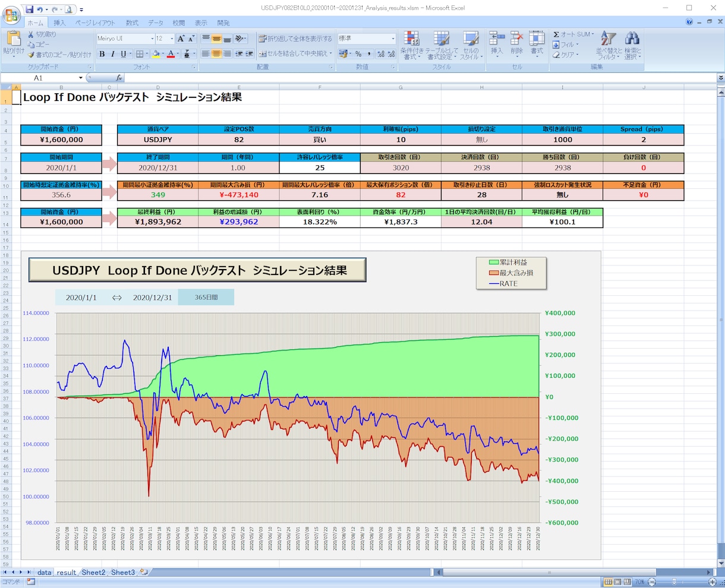Image resolution: width=725 pixels, height=588 pixels.
Task: Switch to the data sheet tab
Action: [x=44, y=573]
